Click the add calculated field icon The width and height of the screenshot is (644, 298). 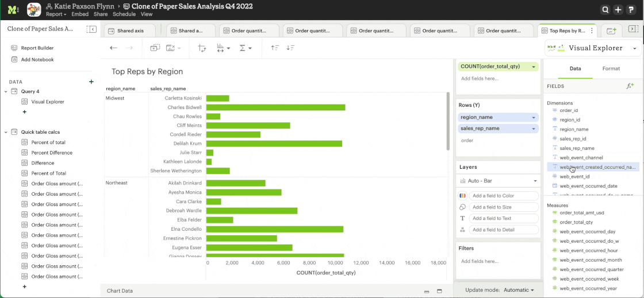click(630, 86)
